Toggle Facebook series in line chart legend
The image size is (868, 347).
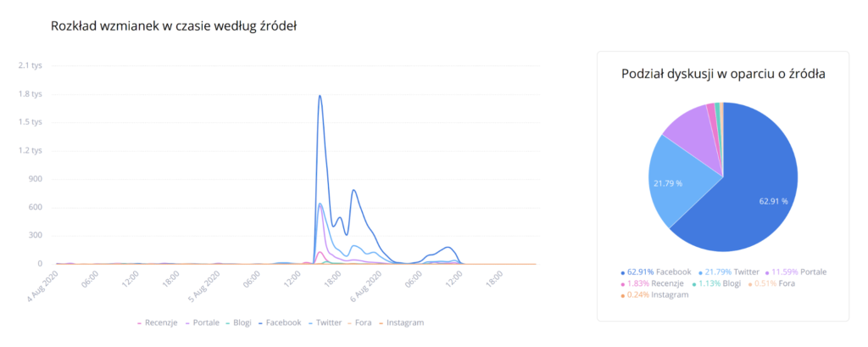pyautogui.click(x=281, y=322)
